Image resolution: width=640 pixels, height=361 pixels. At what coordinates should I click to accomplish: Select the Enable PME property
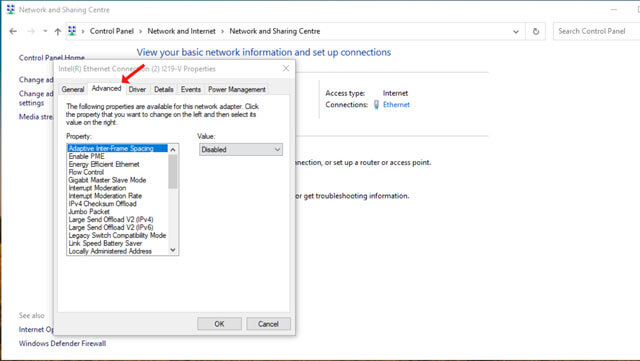(118, 156)
